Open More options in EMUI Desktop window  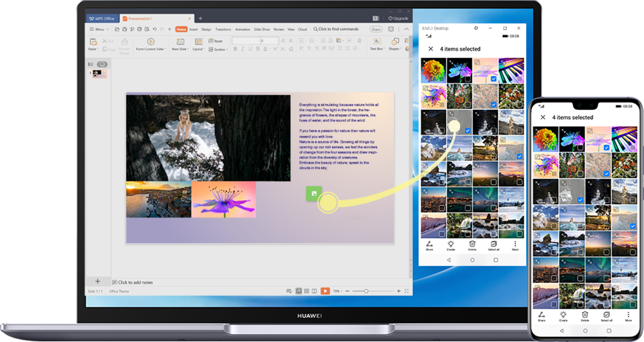(515, 246)
